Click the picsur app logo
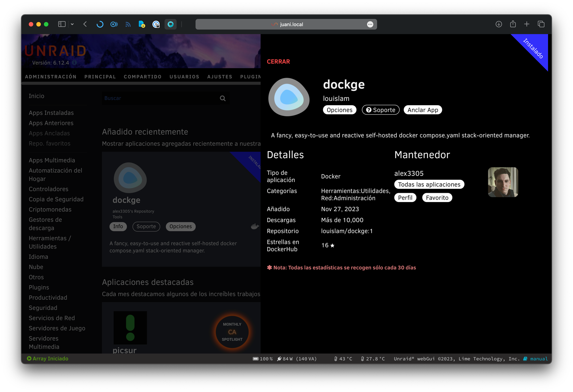The width and height of the screenshot is (573, 392). coord(130,328)
